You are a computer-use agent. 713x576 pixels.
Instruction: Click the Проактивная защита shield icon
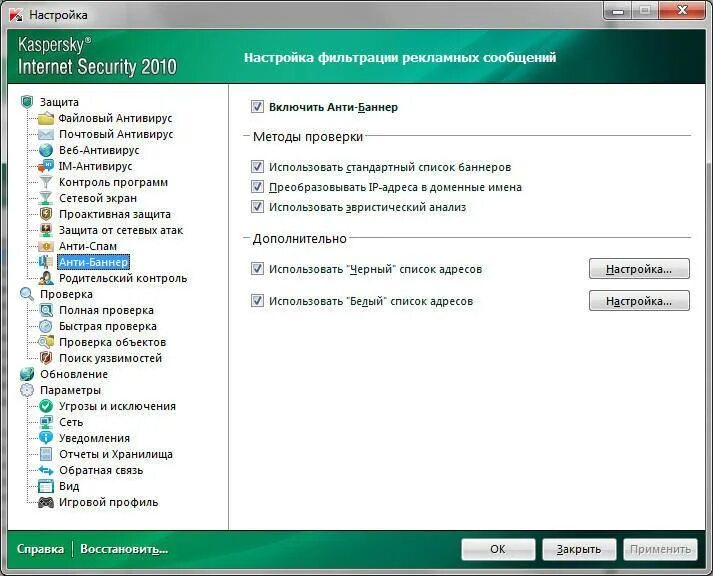[45, 214]
